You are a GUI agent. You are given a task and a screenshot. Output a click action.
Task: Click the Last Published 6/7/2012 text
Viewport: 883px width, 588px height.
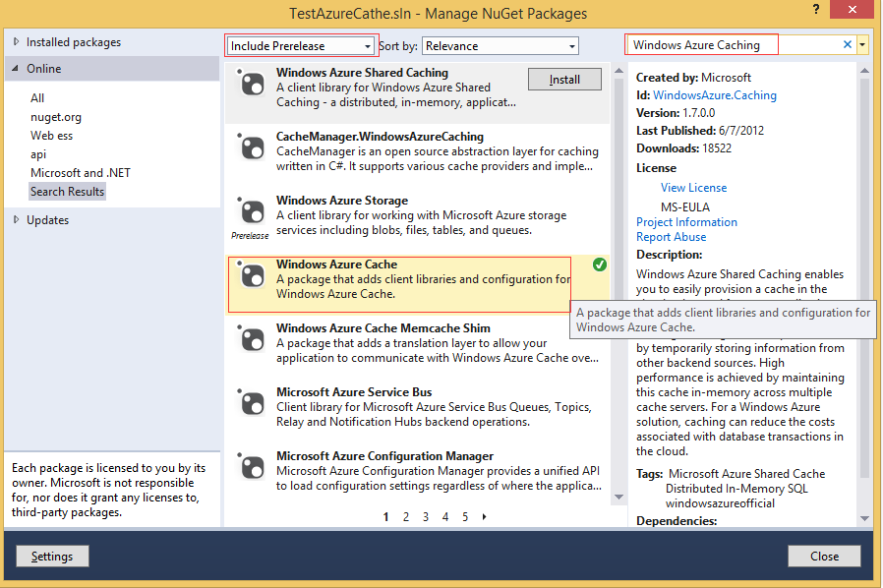(700, 131)
